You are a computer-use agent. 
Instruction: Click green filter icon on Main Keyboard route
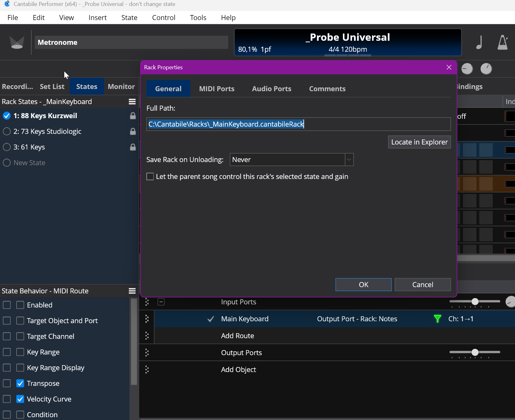(438, 319)
